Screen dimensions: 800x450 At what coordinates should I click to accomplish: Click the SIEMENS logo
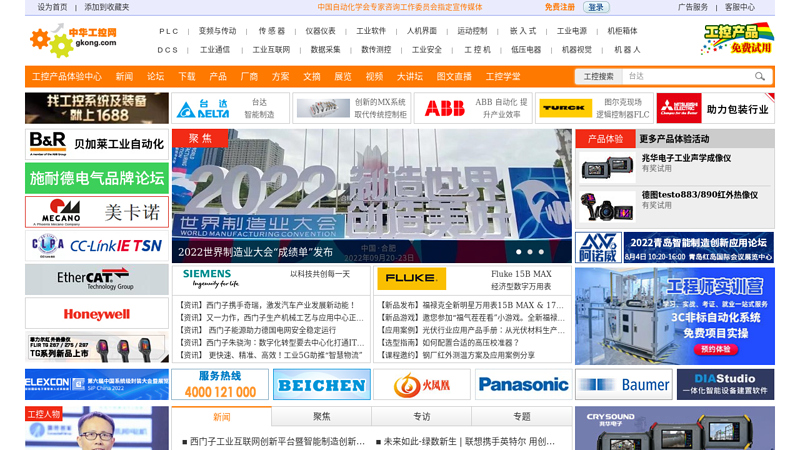210,279
